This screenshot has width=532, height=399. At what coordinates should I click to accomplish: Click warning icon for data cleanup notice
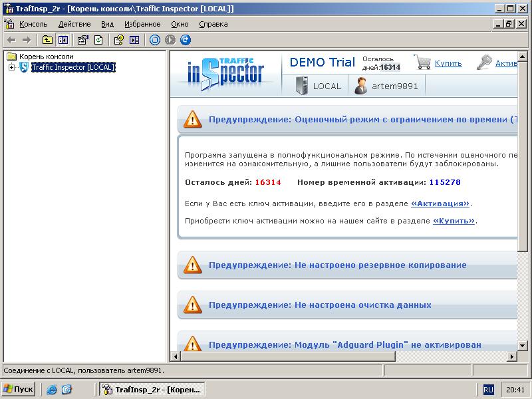pyautogui.click(x=192, y=305)
